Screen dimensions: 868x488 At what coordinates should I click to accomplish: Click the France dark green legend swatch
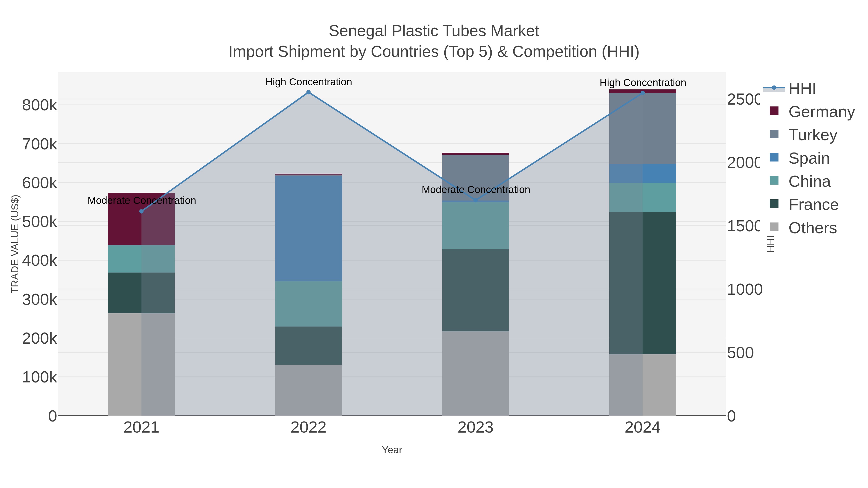point(774,204)
